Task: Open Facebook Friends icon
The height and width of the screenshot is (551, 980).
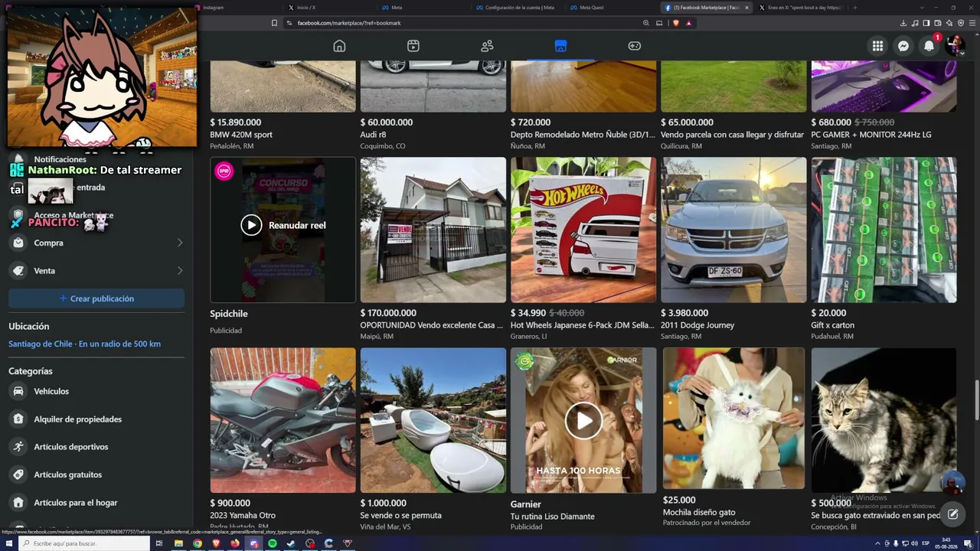Action: pos(487,46)
